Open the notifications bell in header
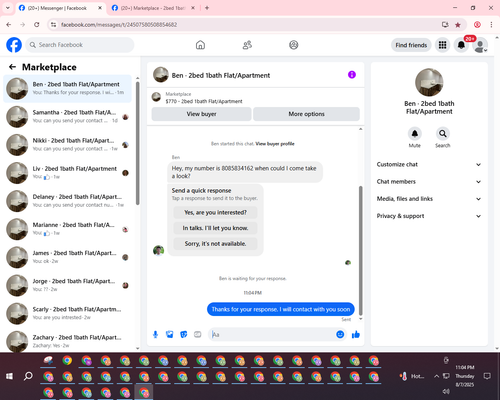This screenshot has height=400, width=500. 461,45
